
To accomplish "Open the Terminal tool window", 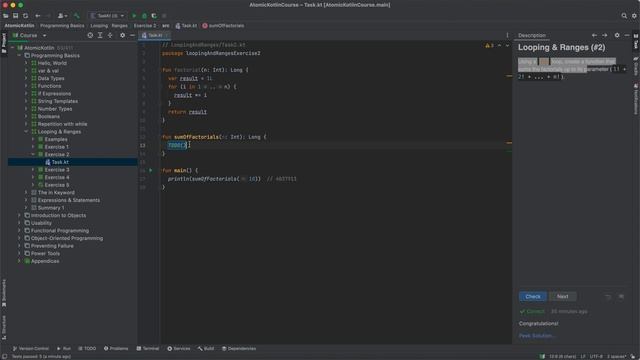I will tap(148, 349).
